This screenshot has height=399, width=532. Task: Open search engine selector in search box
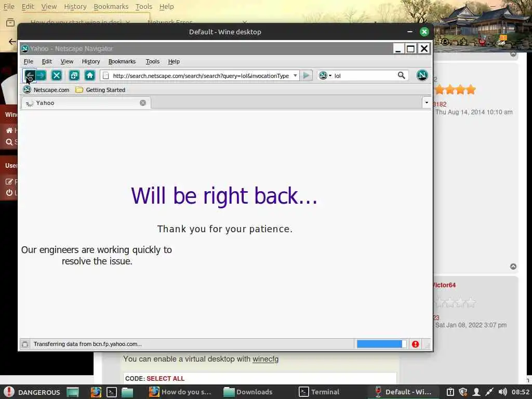coord(325,75)
